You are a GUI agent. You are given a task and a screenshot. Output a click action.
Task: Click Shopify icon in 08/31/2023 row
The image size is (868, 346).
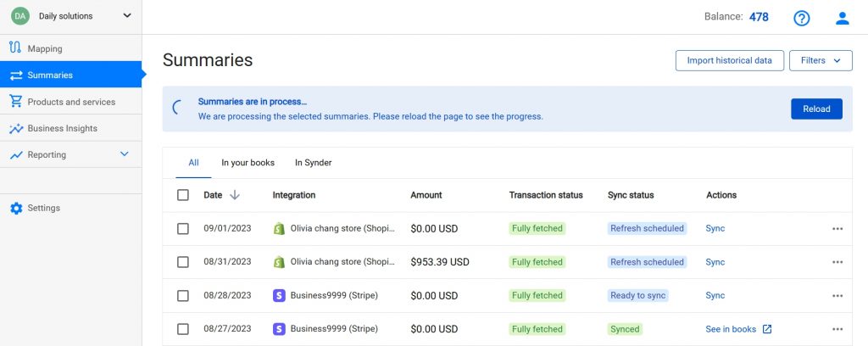point(280,262)
